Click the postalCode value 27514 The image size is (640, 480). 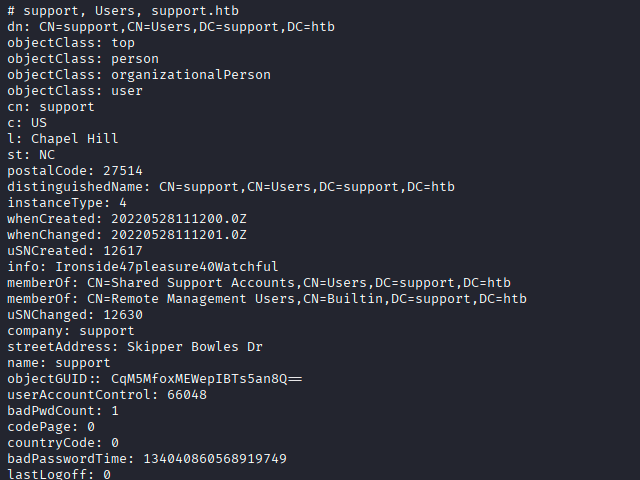122,171
